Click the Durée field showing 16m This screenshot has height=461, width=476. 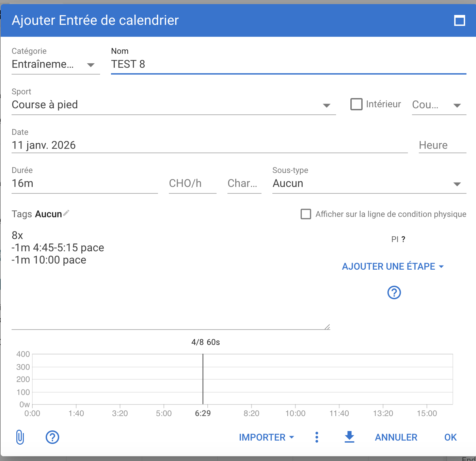click(x=84, y=184)
